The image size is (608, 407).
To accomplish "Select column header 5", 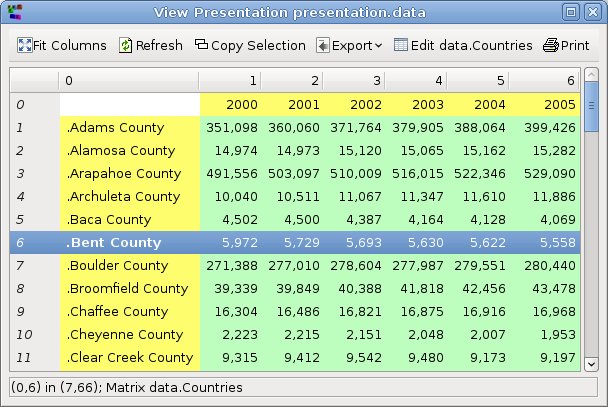I will pos(478,81).
